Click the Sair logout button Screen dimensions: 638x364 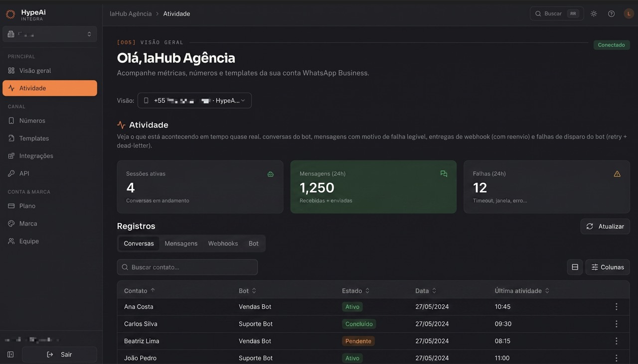coord(59,355)
